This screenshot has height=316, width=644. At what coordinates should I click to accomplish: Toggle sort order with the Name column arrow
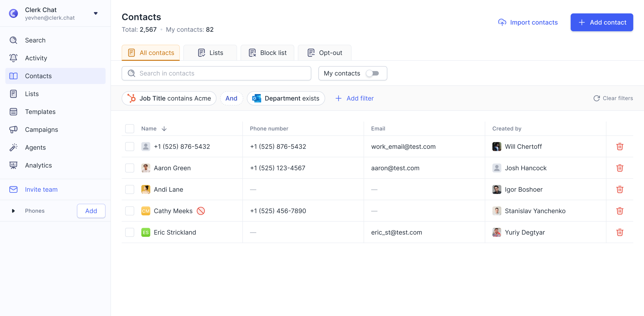[x=164, y=128]
